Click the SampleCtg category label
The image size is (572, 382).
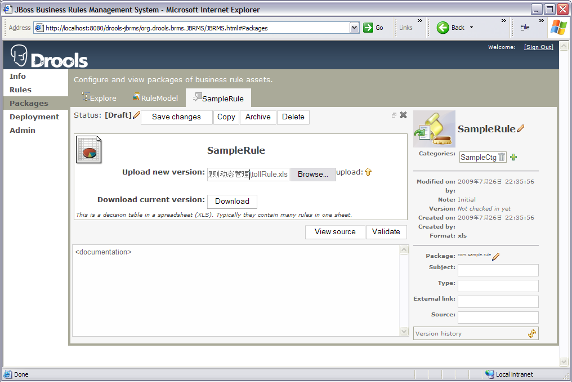[x=478, y=157]
